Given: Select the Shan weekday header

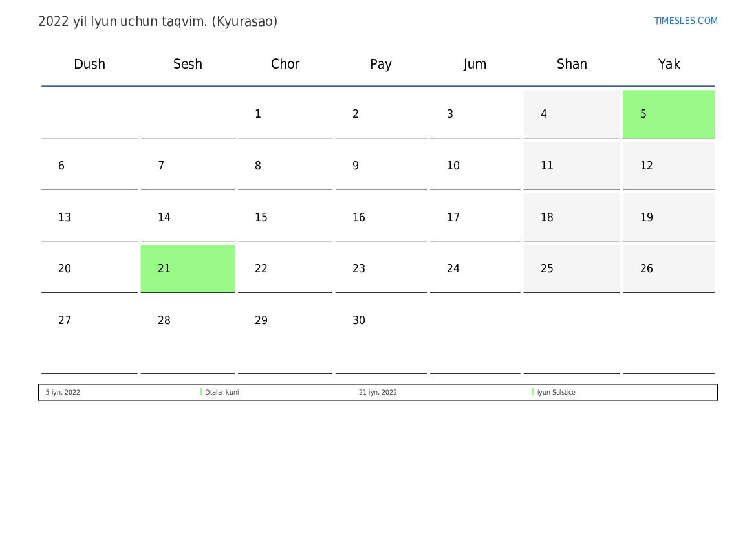Looking at the screenshot, I should pyautogui.click(x=572, y=64).
